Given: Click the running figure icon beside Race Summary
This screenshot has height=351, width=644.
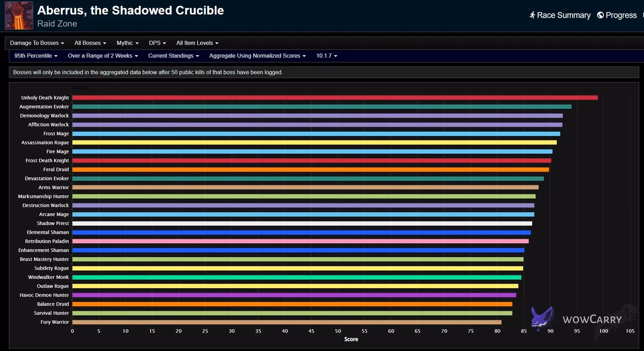Looking at the screenshot, I should pyautogui.click(x=532, y=15).
